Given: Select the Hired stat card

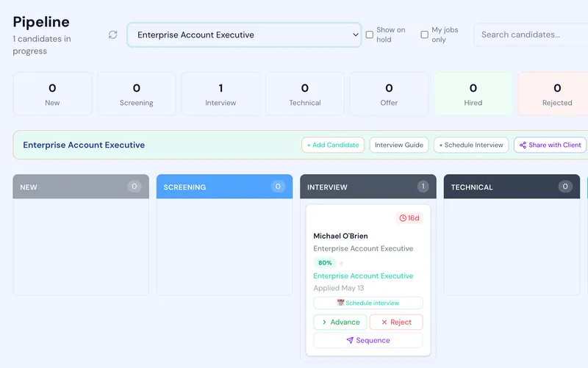Looking at the screenshot, I should [473, 94].
